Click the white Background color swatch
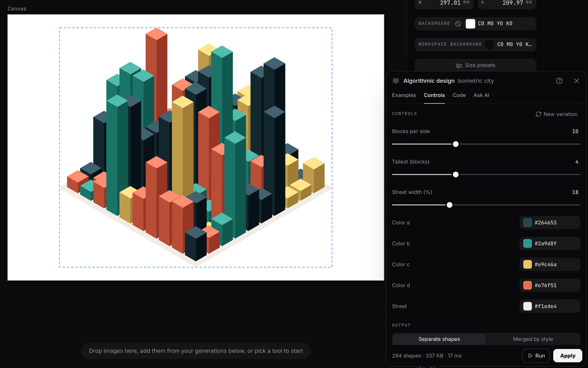This screenshot has width=588, height=368. pos(470,24)
